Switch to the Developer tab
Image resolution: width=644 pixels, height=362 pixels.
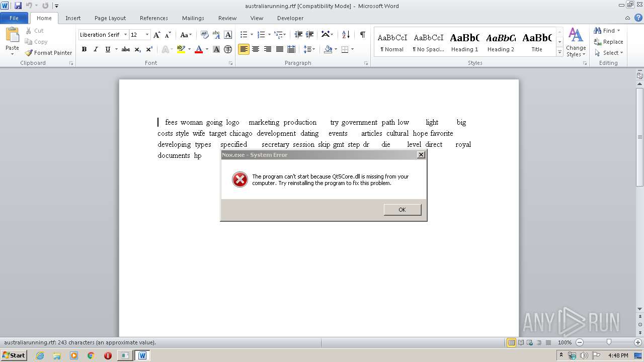click(x=290, y=18)
